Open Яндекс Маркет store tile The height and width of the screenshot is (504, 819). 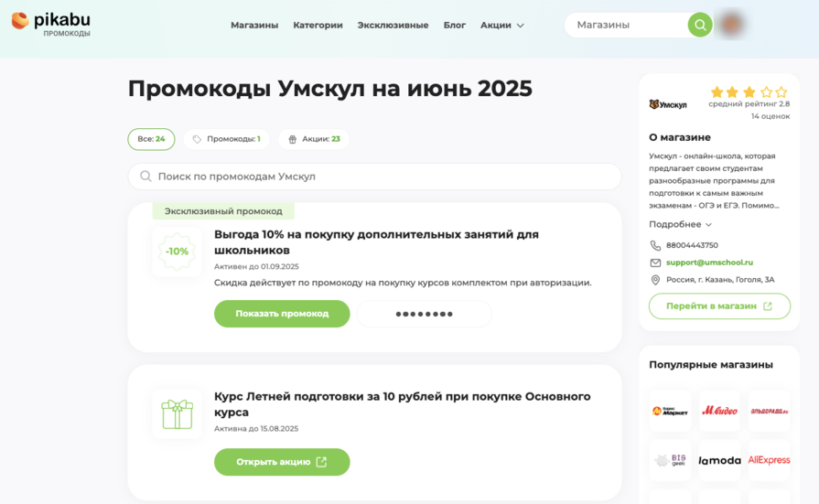670,411
